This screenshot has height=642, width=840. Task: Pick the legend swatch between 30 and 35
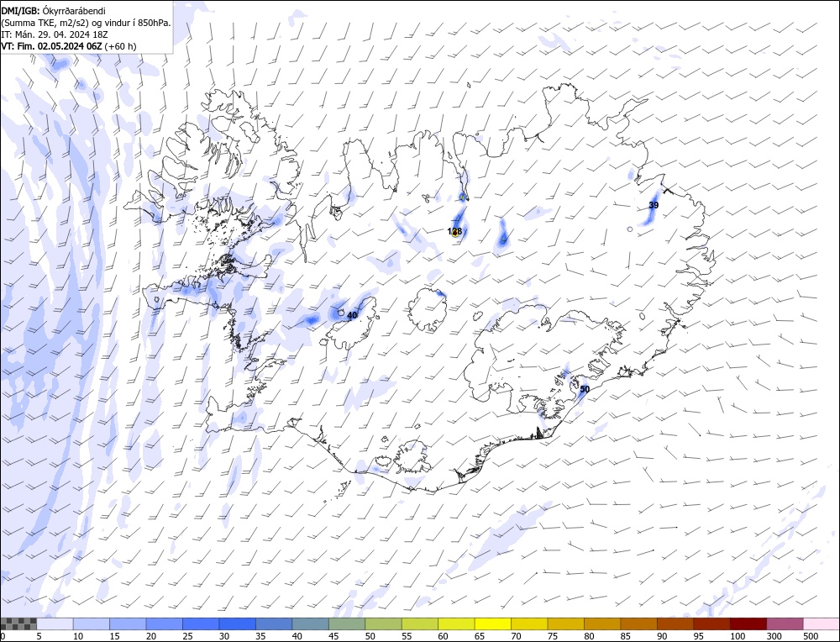[238, 624]
